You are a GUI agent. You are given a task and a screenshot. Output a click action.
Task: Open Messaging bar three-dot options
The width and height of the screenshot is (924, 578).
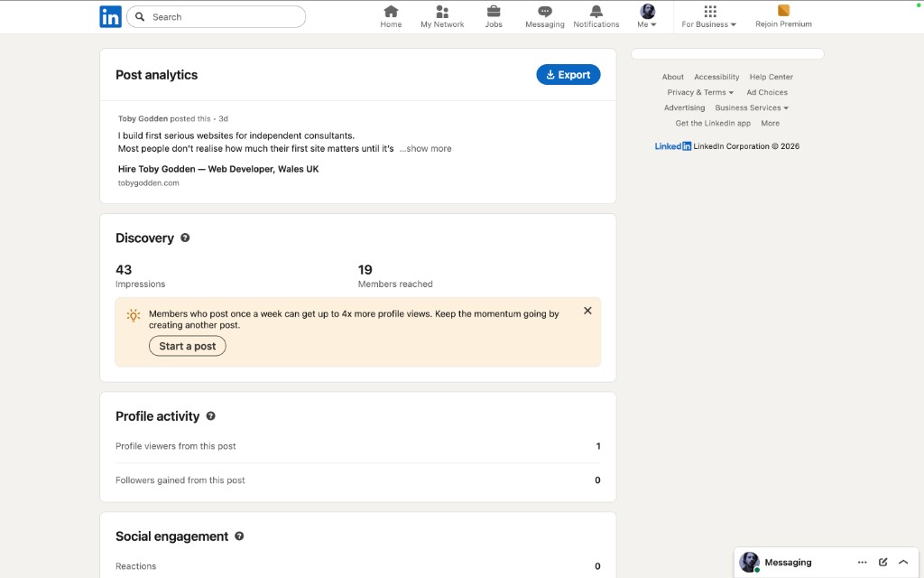[x=863, y=562]
